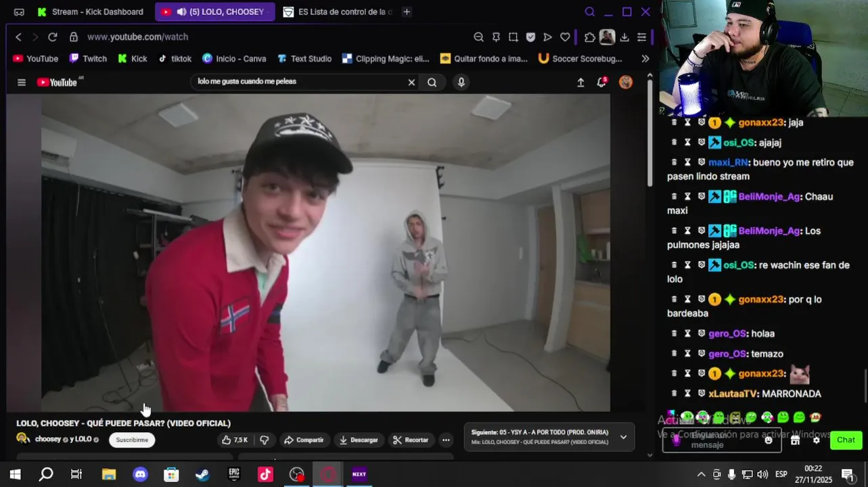Open the three-dot more actions menu under video
The height and width of the screenshot is (487, 868).
(446, 440)
